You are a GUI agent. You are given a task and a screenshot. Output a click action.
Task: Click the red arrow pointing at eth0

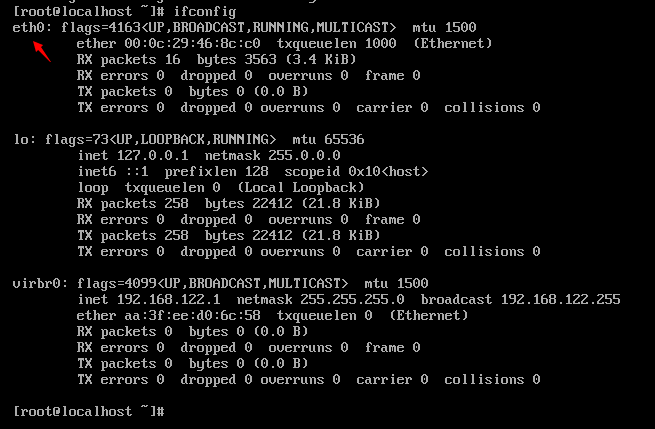coord(40,50)
